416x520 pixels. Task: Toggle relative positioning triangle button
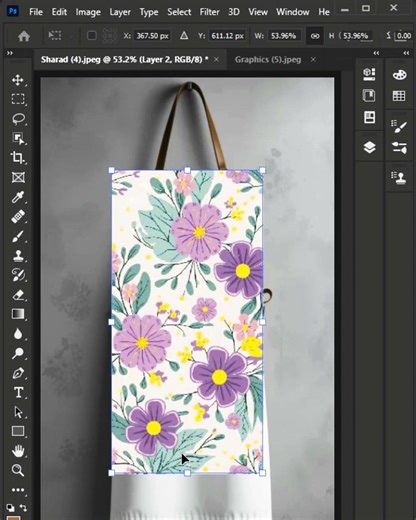click(x=184, y=35)
